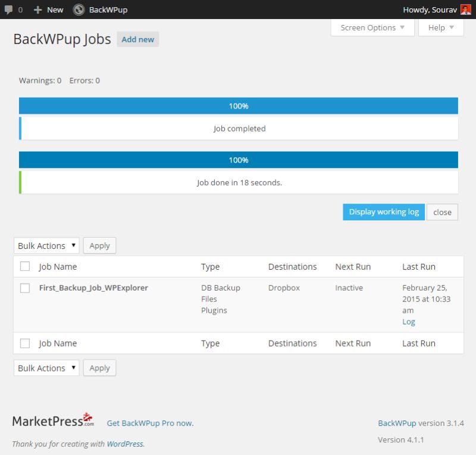Click the BackWPup logo icon in admin bar
Viewport: 476px width, 455px height.
coord(79,10)
